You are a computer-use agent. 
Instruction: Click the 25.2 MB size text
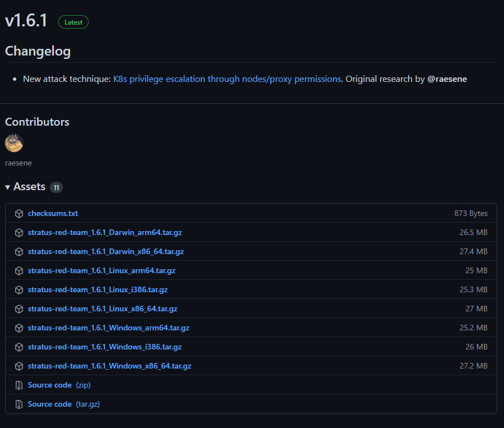(x=474, y=328)
